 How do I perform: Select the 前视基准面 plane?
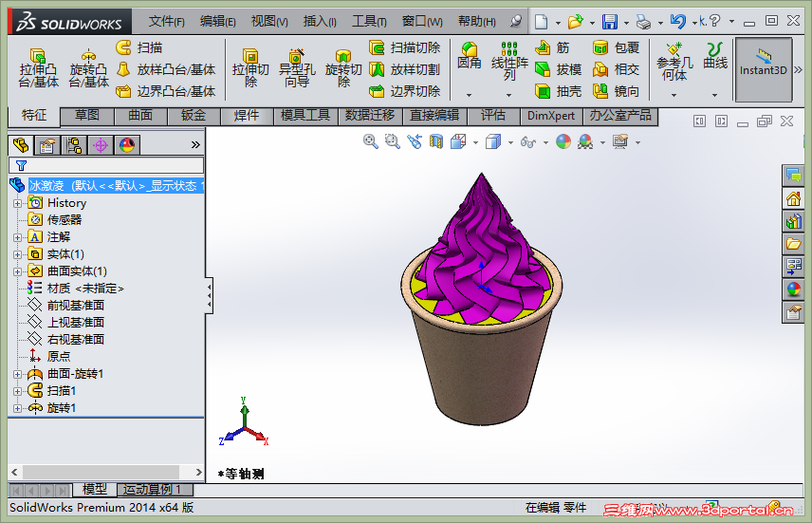point(66,306)
